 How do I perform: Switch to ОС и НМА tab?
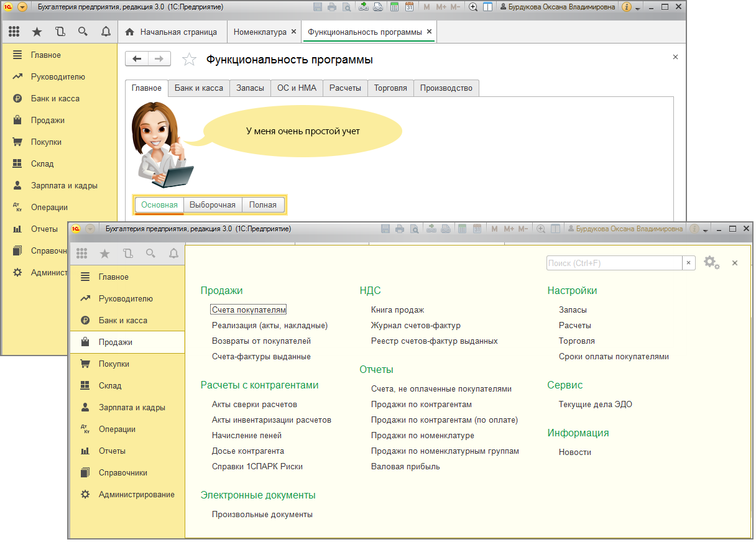(x=297, y=88)
